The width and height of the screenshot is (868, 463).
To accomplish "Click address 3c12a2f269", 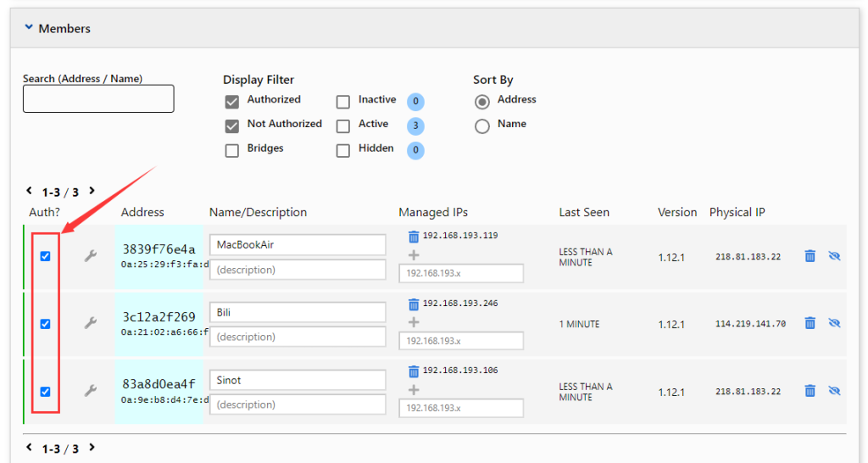I will [159, 317].
